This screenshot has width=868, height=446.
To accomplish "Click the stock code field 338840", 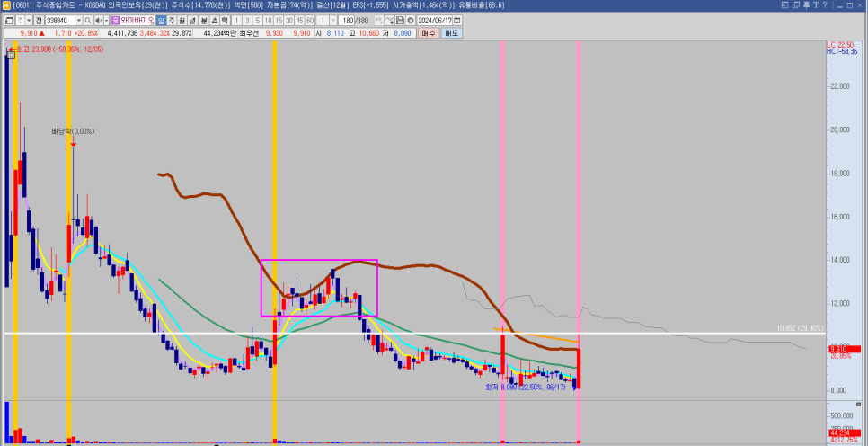I will (x=60, y=20).
